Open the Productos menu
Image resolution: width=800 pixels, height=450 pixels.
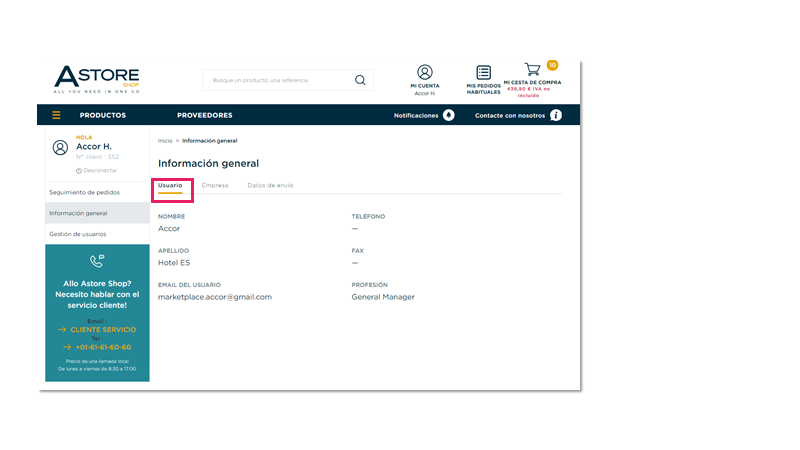point(103,115)
